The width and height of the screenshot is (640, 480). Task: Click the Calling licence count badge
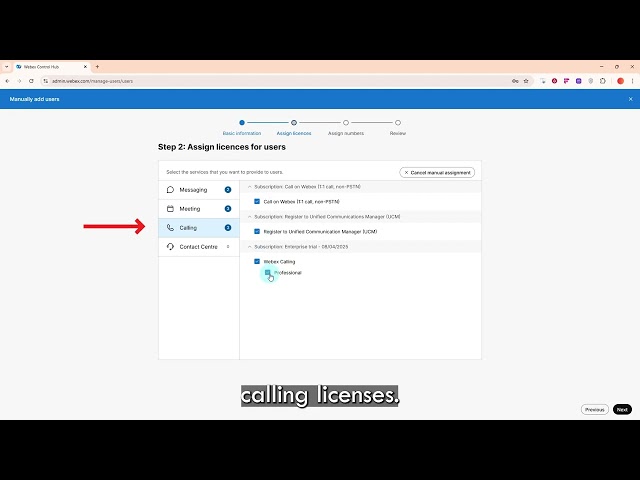228,228
